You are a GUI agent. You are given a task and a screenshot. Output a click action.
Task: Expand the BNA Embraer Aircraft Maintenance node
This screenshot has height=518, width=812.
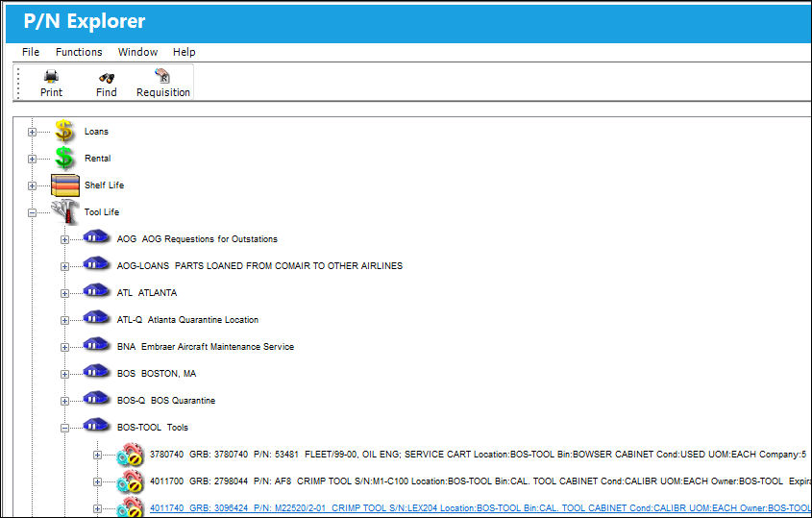point(64,348)
